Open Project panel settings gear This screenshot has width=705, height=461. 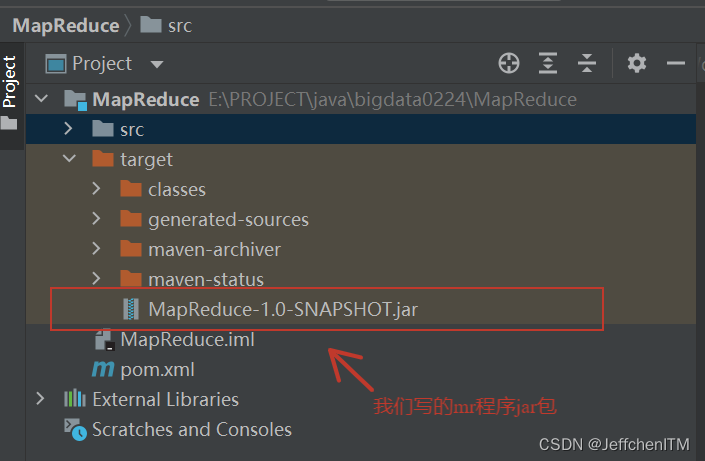637,63
